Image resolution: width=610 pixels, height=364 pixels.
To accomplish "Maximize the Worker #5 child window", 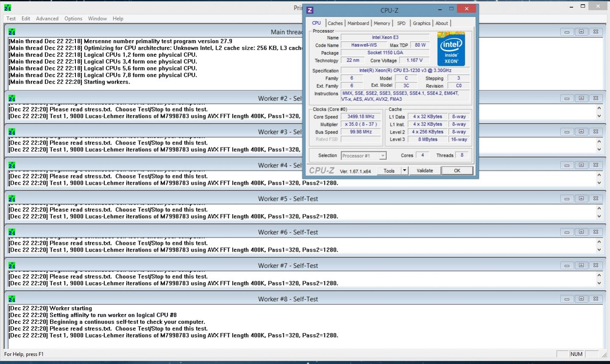I will [x=581, y=199].
